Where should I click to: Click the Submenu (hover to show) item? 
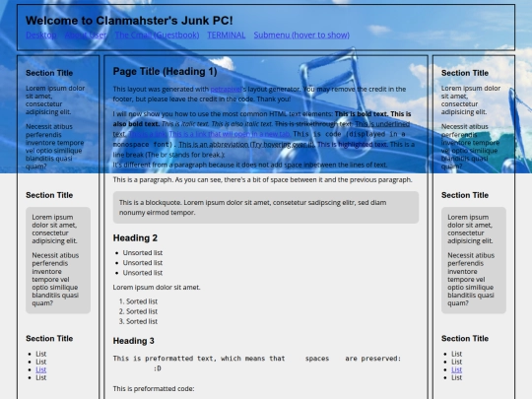click(x=301, y=34)
